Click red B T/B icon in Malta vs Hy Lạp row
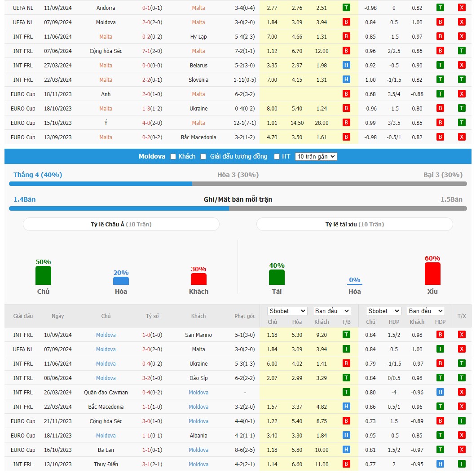This screenshot has height=473, width=476. pyautogui.click(x=346, y=36)
